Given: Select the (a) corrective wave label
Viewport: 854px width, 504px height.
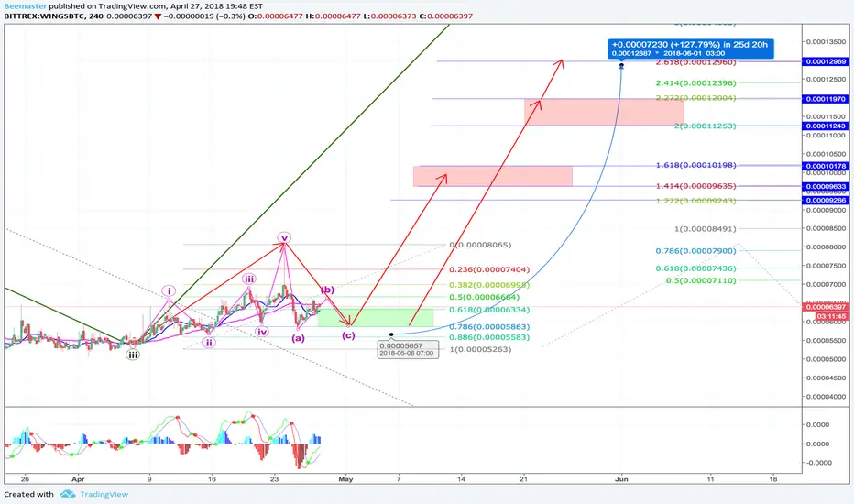Looking at the screenshot, I should pos(298,338).
